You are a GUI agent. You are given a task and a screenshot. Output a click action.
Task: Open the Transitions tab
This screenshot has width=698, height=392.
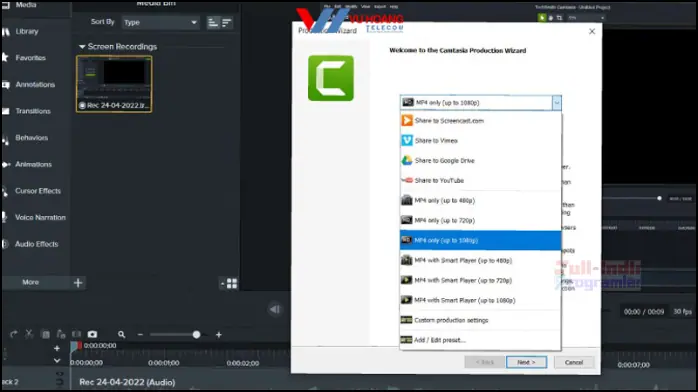click(33, 111)
